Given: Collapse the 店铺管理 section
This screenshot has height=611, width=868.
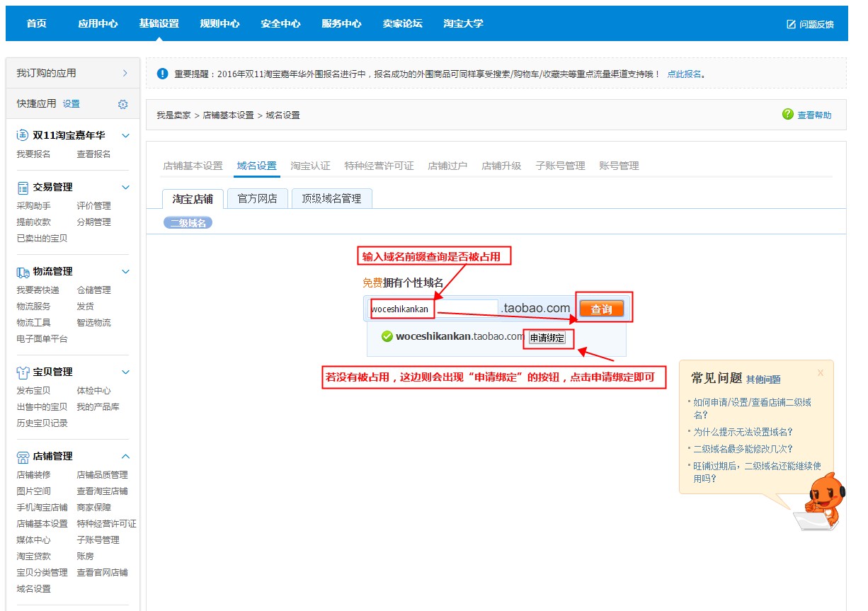Looking at the screenshot, I should 125,456.
